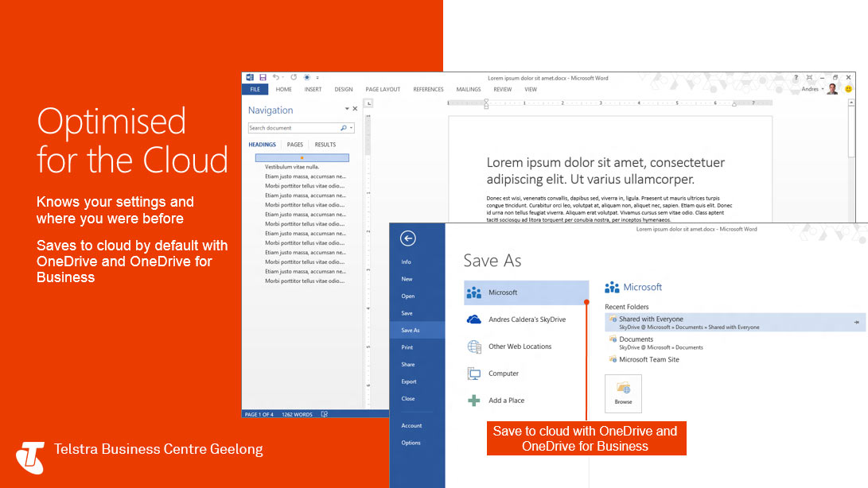Click the ruler tab selector 'L' button
Screen dimensions: 868x488
click(x=368, y=103)
